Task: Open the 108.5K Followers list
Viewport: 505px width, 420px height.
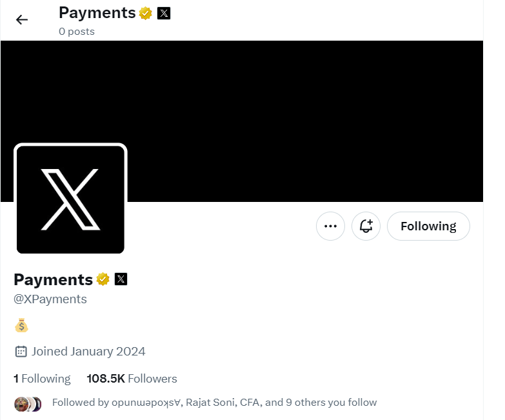Action: [132, 379]
